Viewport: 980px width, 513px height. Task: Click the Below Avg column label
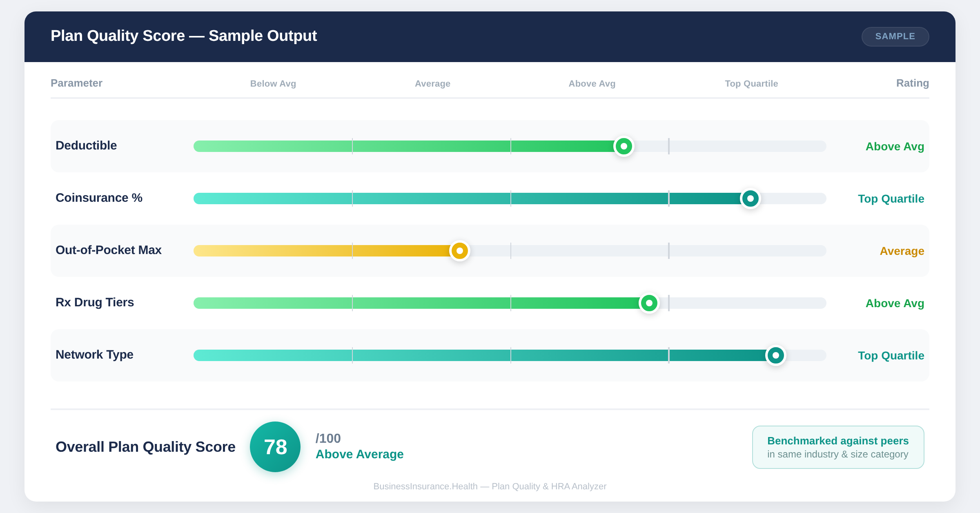[273, 84]
